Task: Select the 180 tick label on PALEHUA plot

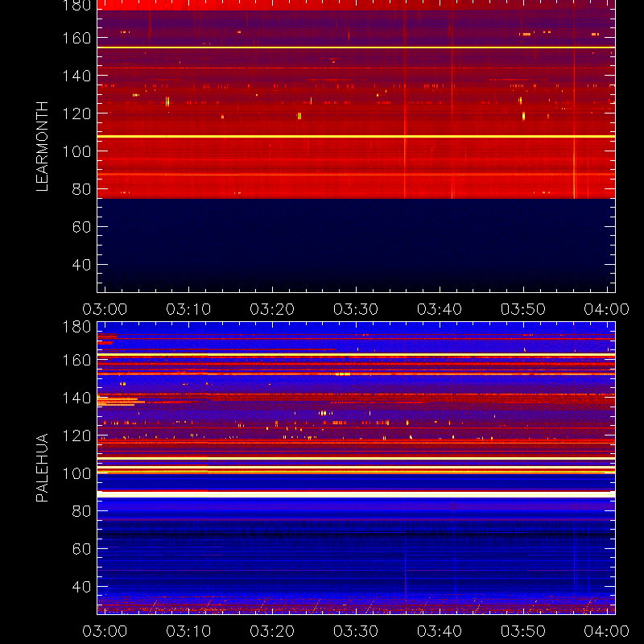Action: coord(76,327)
